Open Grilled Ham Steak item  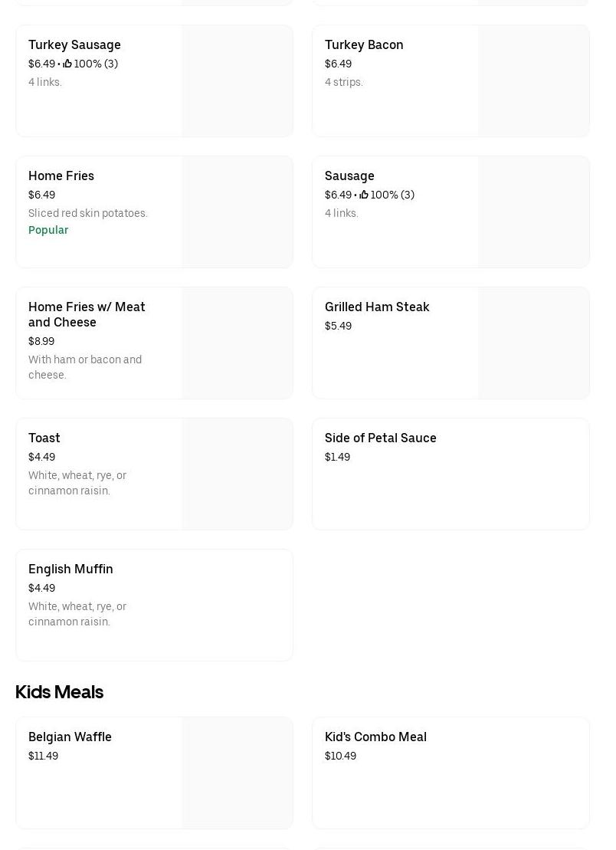(x=377, y=307)
